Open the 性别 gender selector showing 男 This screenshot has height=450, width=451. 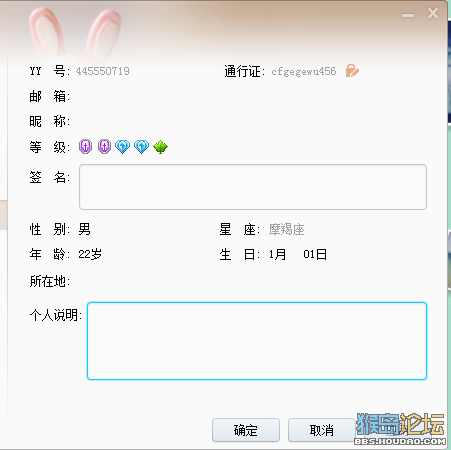click(x=84, y=229)
